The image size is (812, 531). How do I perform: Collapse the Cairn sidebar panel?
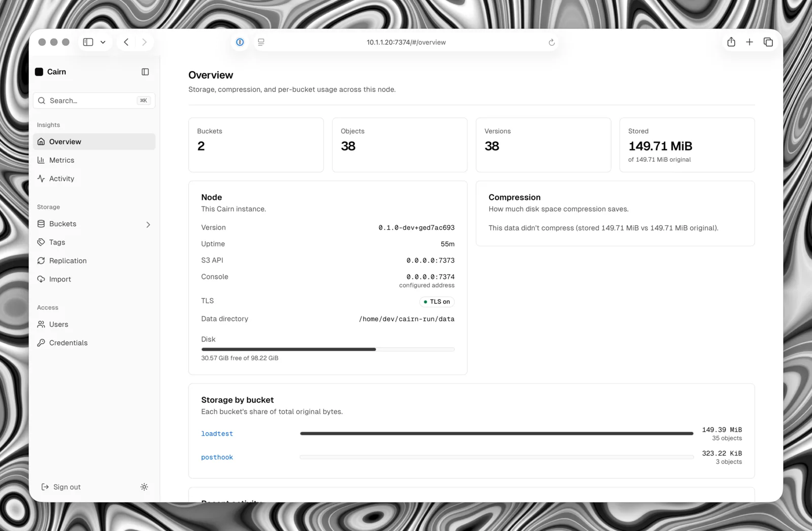click(x=145, y=72)
